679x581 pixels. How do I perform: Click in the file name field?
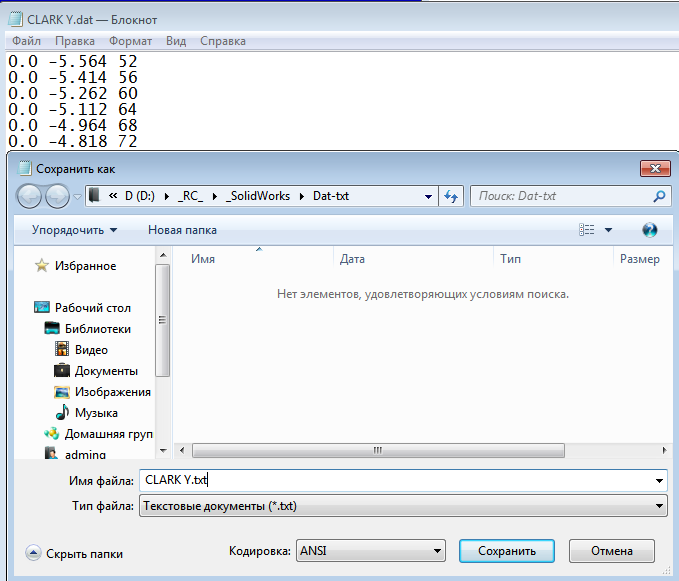(x=403, y=481)
